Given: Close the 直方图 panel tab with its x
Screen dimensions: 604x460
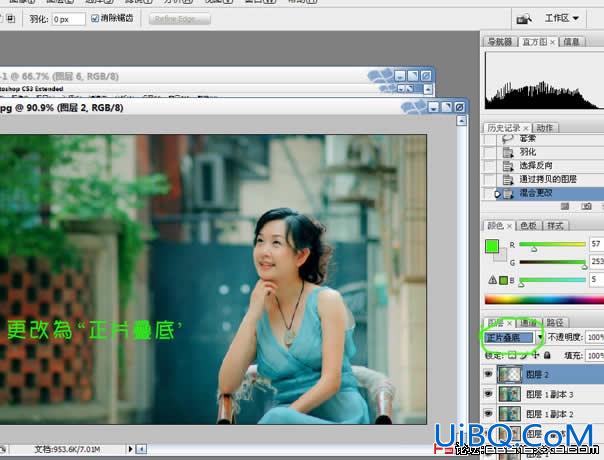Looking at the screenshot, I should [x=552, y=42].
